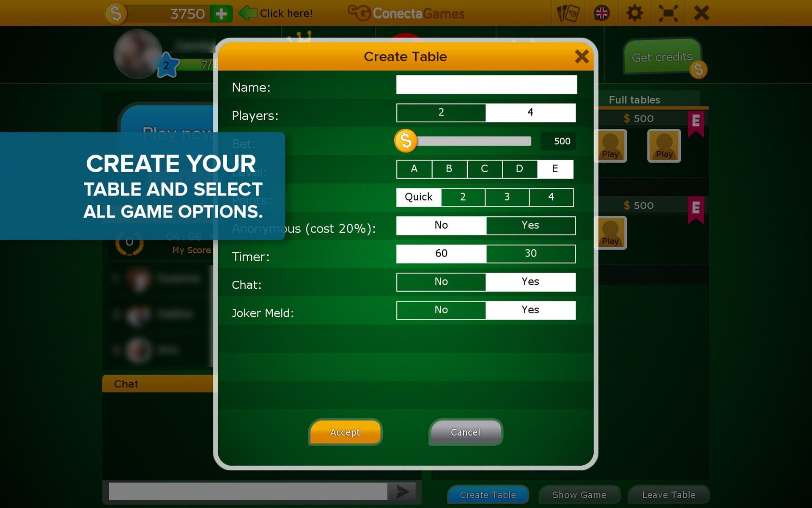Toggle Joker Meld option to Yes
This screenshot has height=508, width=812.
(x=529, y=309)
